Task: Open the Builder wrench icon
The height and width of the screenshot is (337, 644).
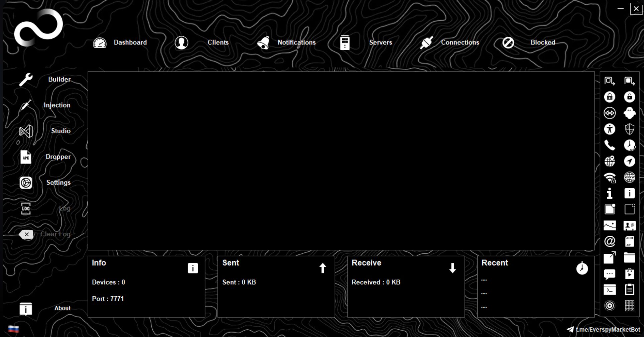Action: [x=26, y=80]
